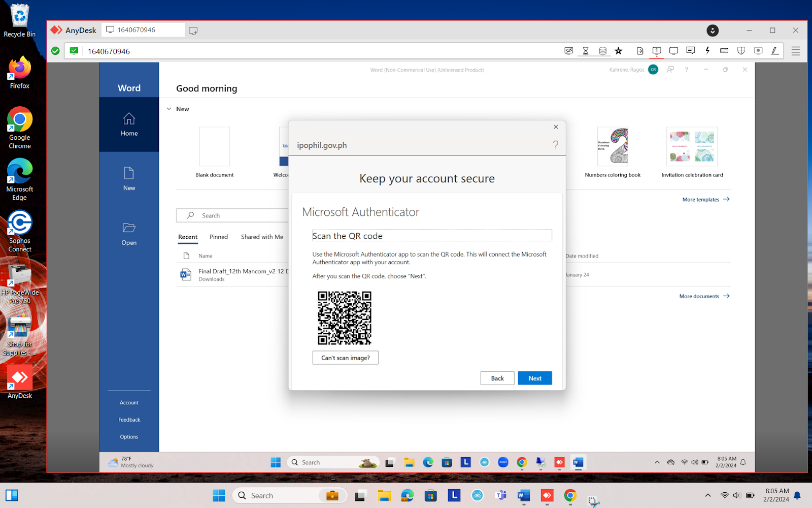Follow the More documents link
This screenshot has height=508, width=812.
pyautogui.click(x=704, y=296)
